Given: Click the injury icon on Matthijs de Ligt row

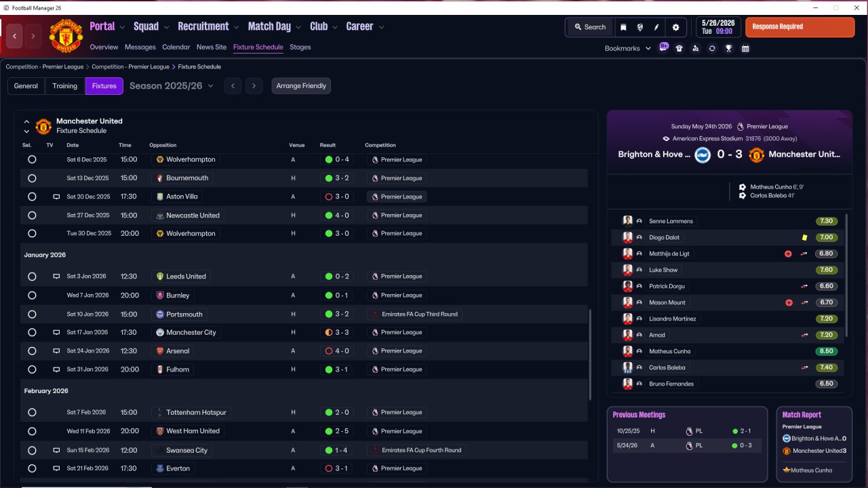Looking at the screenshot, I should [788, 253].
